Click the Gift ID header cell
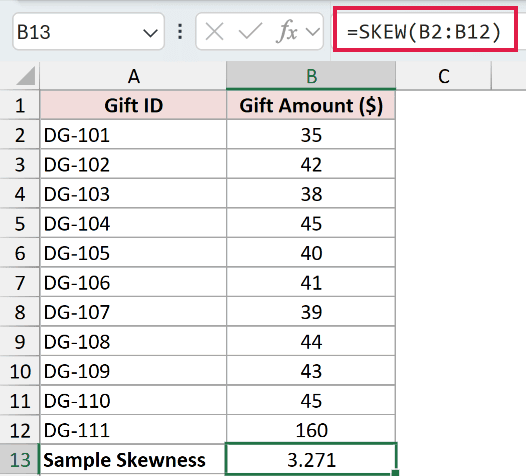 click(x=133, y=105)
